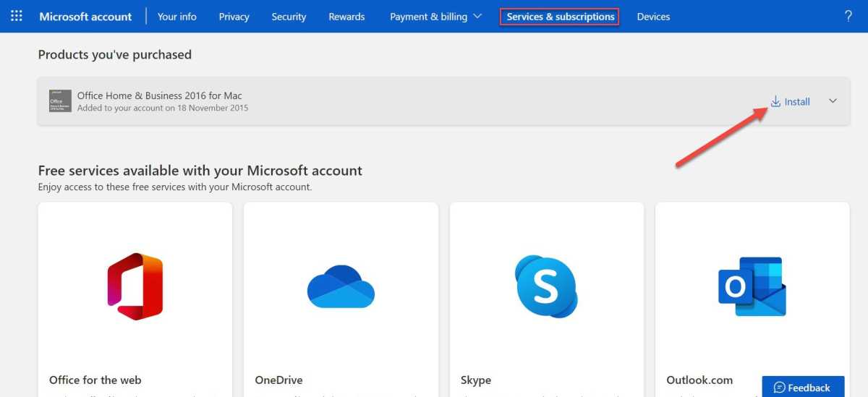Screen dimensions: 868x397
Task: Open the OneDrive card title
Action: click(x=279, y=380)
